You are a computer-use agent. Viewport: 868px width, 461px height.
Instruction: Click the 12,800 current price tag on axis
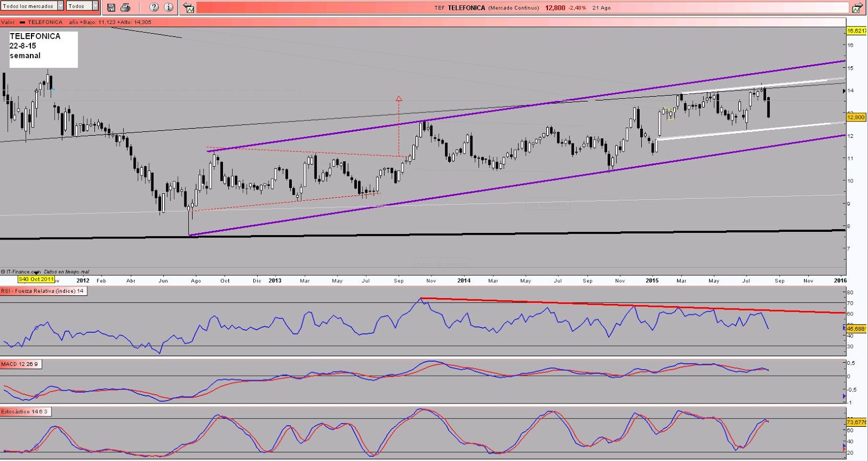pyautogui.click(x=856, y=117)
